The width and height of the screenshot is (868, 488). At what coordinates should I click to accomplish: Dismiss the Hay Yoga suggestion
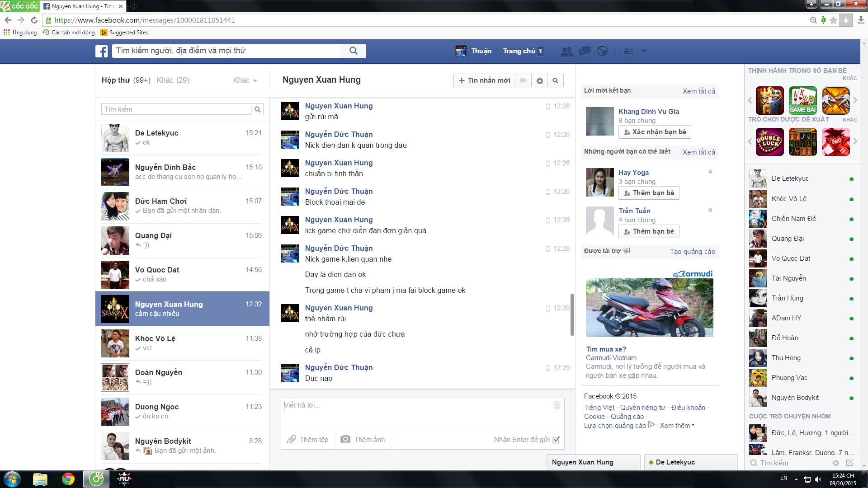click(710, 172)
